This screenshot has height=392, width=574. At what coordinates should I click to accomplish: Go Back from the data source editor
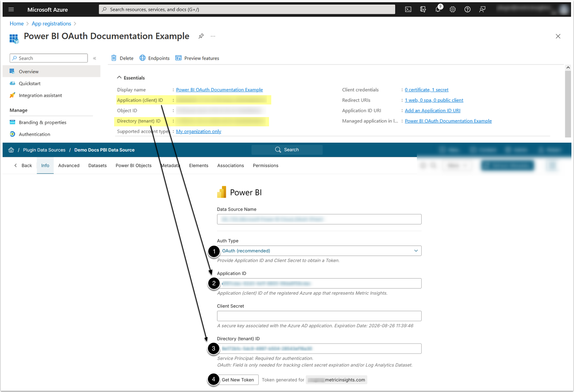[x=23, y=166]
